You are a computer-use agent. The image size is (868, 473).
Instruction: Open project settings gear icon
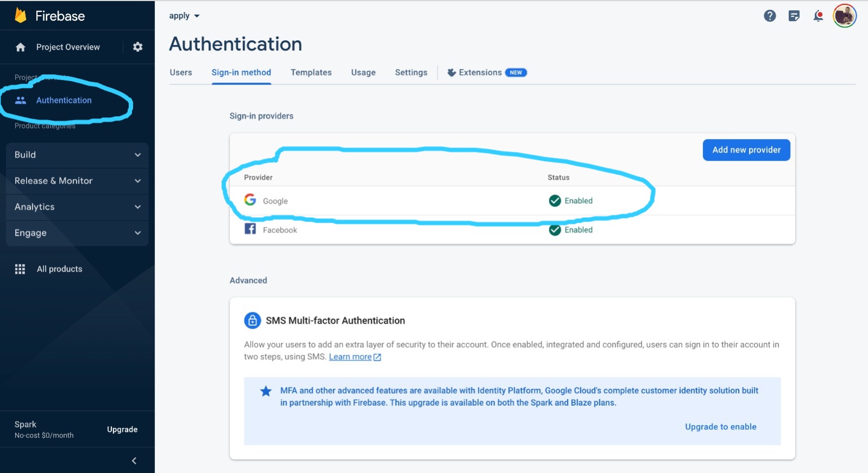click(138, 47)
